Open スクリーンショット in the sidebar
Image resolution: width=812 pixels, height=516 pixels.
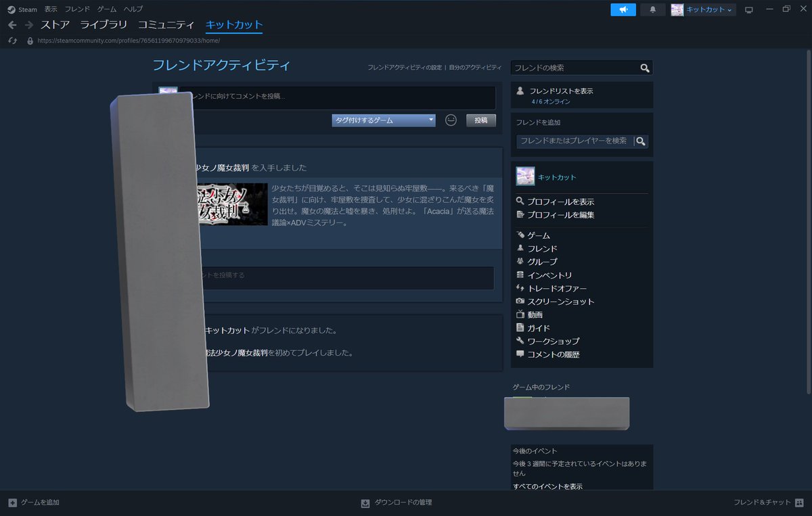(560, 302)
